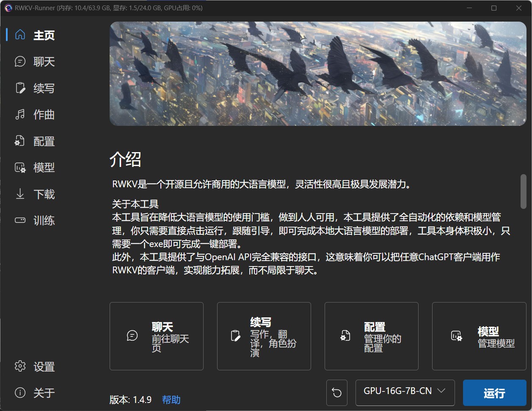Viewport: 532px width, 411px height.
Task: Click the 版本: 1.4.9 text
Action: [x=130, y=400]
